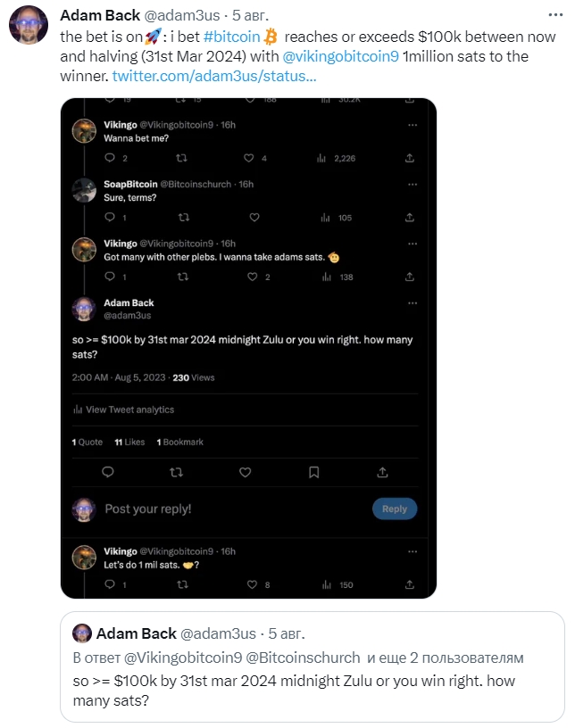This screenshot has width=575, height=728.
Task: Click the heart icon under Adam Back's embedded tweet
Action: click(x=245, y=472)
